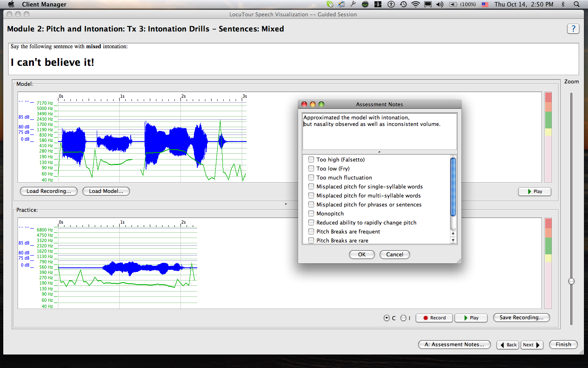Check the Too high (Falsetto) box
588x368 pixels.
click(311, 159)
